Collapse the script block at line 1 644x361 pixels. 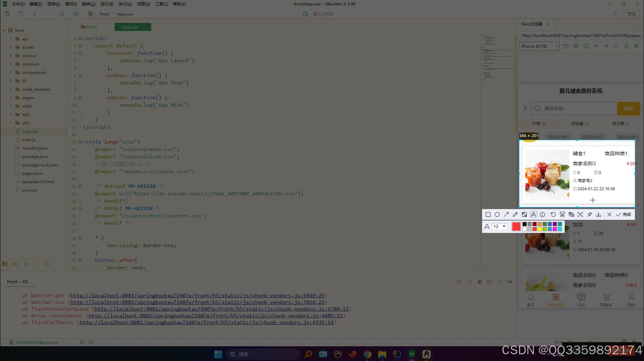point(80,38)
